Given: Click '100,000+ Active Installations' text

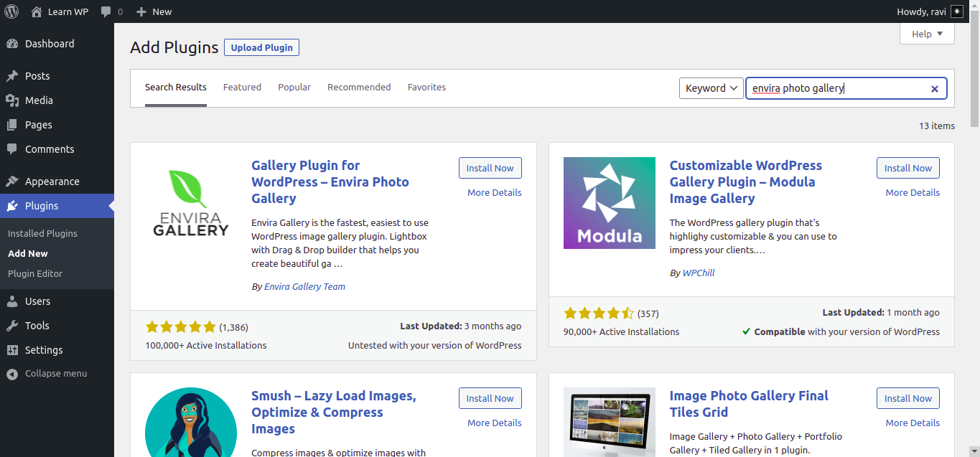Looking at the screenshot, I should [206, 345].
